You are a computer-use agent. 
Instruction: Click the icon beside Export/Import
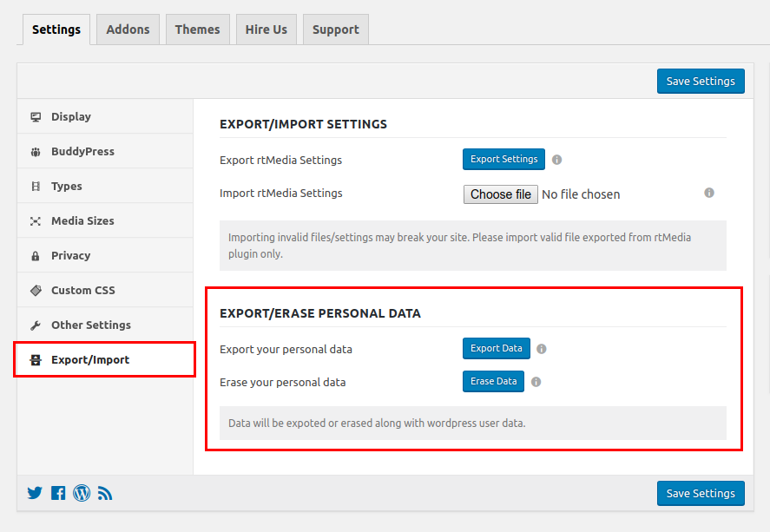click(x=36, y=359)
